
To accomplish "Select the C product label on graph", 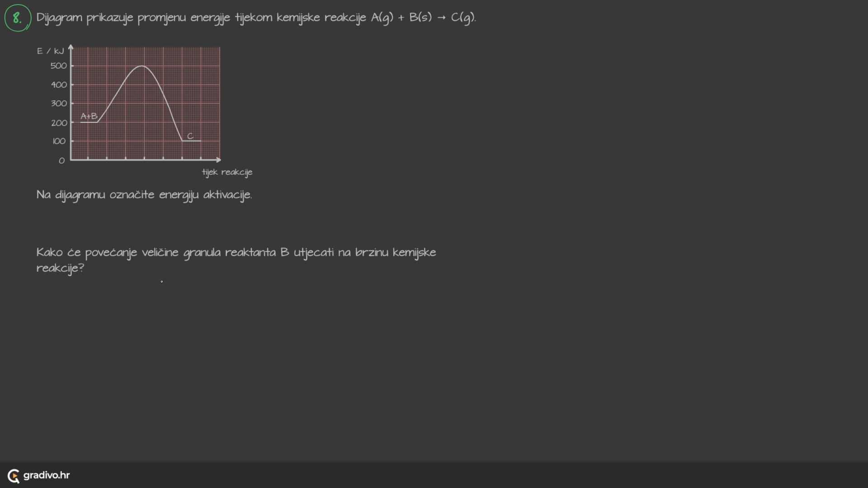I will (190, 136).
